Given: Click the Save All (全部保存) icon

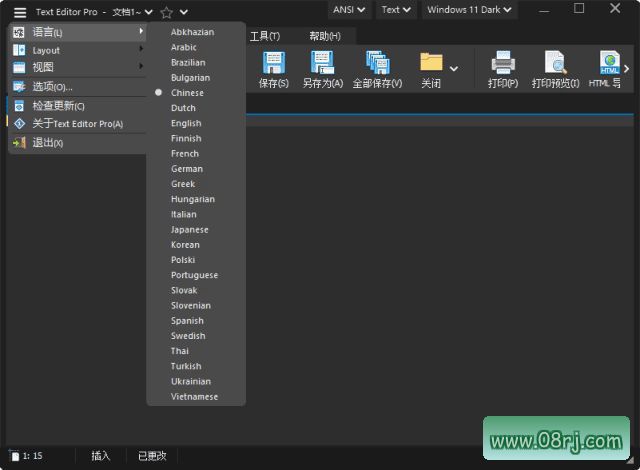Looking at the screenshot, I should [377, 64].
